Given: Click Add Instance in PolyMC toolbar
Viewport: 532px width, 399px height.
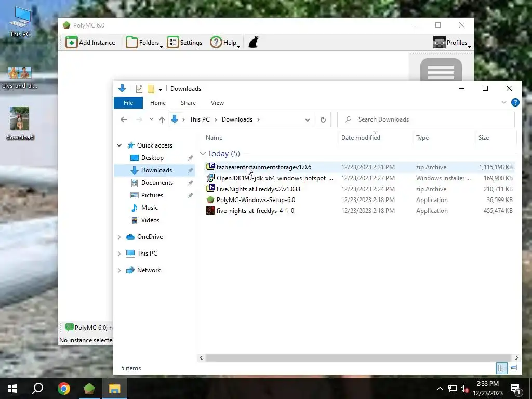Looking at the screenshot, I should tap(90, 43).
